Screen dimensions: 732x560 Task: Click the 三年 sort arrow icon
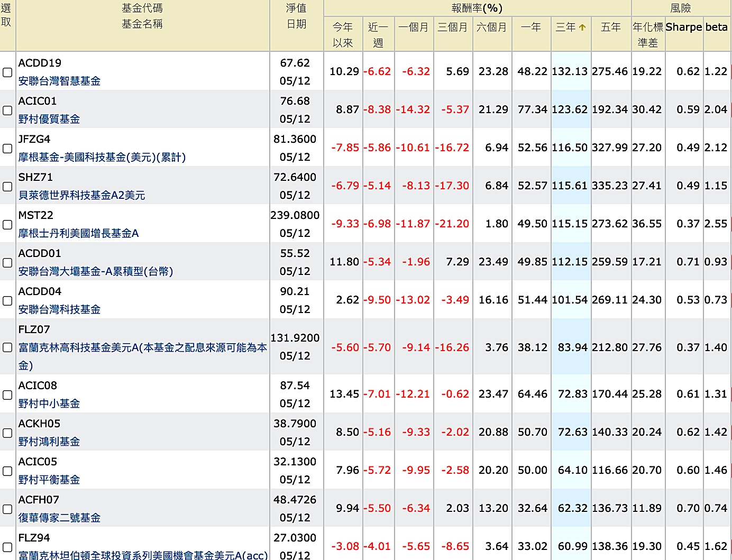click(582, 27)
